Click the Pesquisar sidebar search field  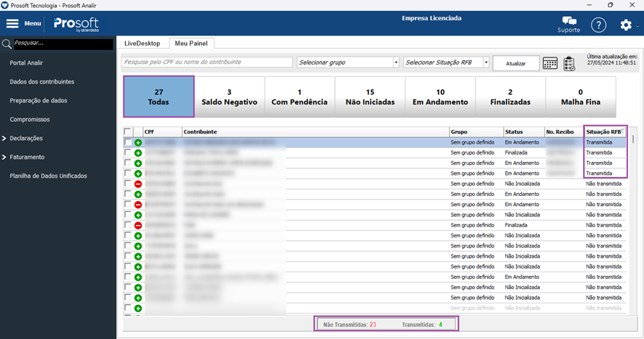point(64,44)
